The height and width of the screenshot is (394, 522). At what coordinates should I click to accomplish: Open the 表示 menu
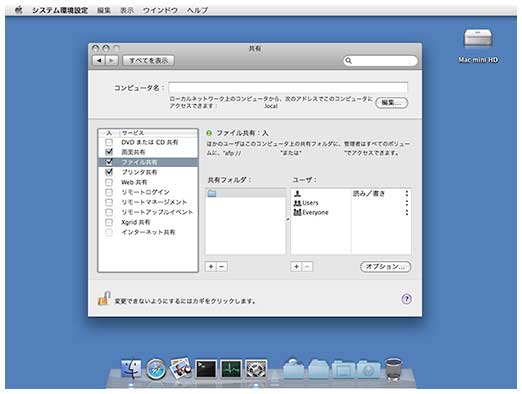click(x=127, y=10)
